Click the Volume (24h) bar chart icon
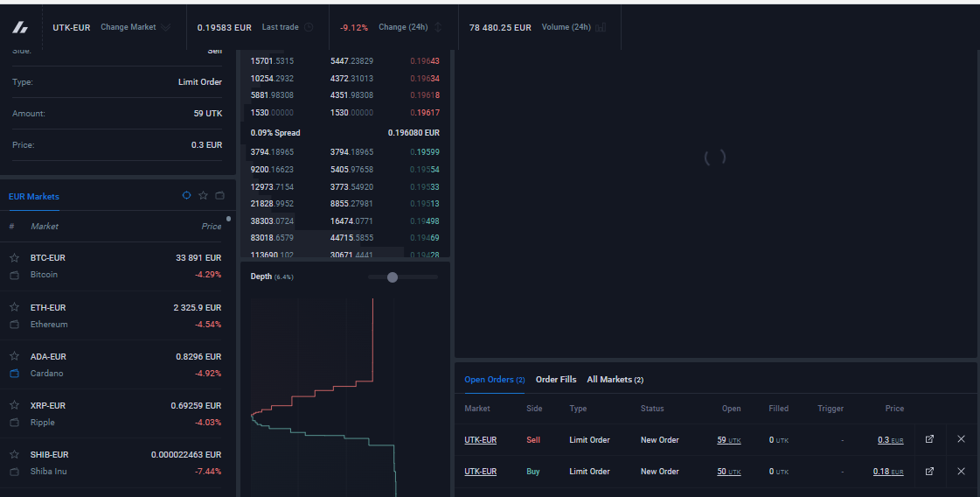Image resolution: width=980 pixels, height=497 pixels. pos(601,27)
